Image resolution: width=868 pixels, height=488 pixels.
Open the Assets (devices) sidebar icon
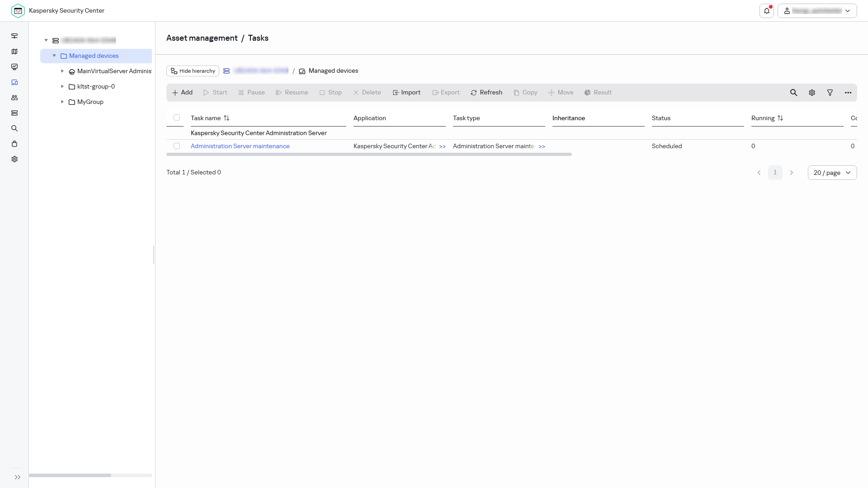14,82
